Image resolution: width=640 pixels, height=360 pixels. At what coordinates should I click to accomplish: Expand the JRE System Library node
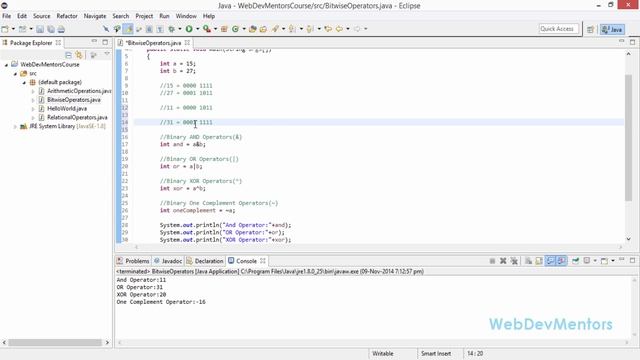click(15, 127)
